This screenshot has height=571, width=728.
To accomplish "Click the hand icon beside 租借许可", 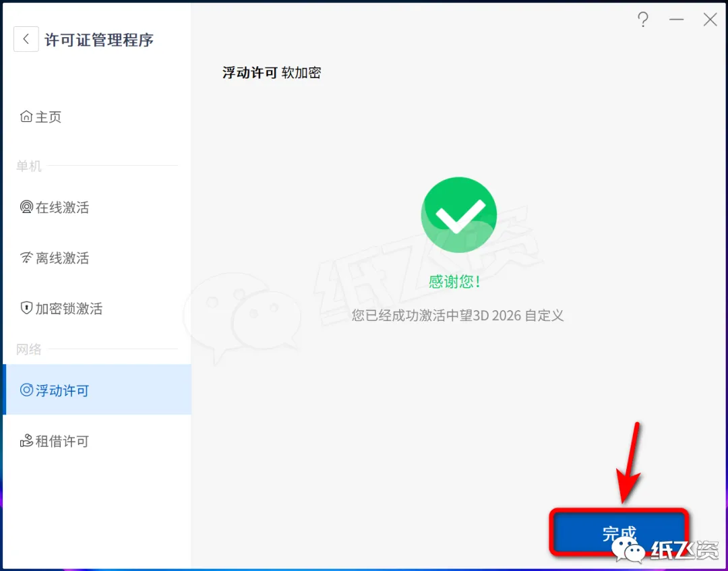I will 26,440.
